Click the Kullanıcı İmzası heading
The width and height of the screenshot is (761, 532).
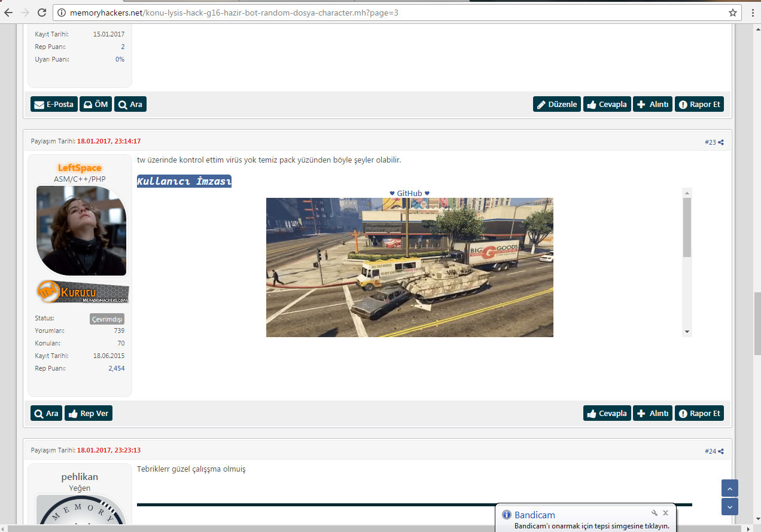[x=184, y=181]
